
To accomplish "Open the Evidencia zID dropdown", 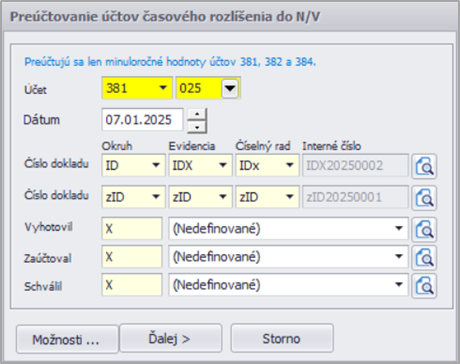I will coord(223,197).
